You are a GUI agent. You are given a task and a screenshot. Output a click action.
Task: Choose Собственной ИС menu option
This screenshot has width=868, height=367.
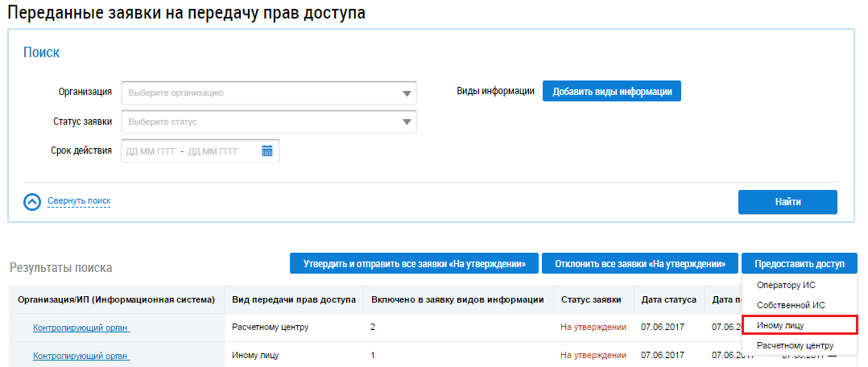[791, 305]
